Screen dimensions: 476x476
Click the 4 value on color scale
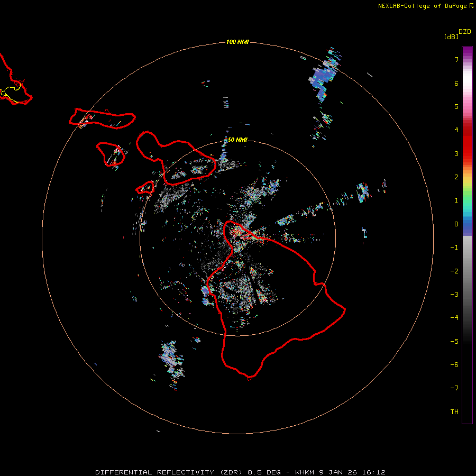click(456, 130)
